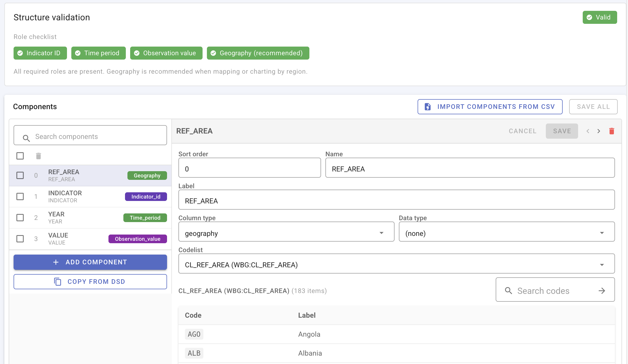Click the Copy From DSD button
This screenshot has width=628, height=364.
(90, 282)
